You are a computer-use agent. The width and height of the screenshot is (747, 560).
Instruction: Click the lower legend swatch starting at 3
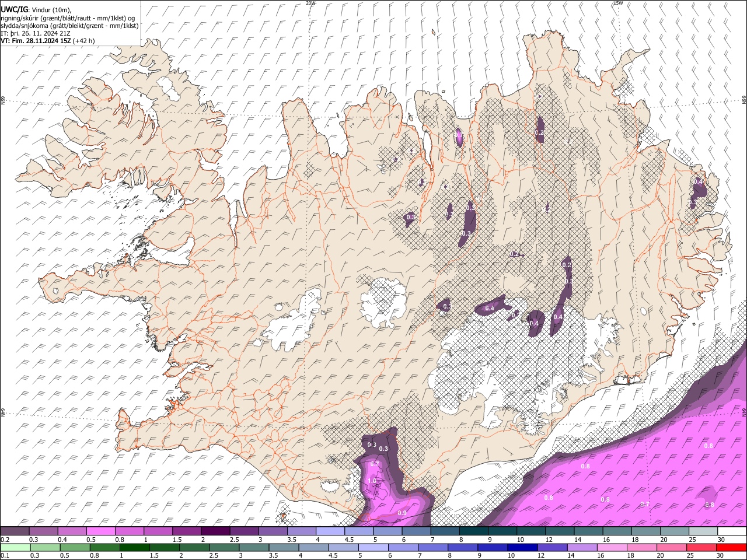click(253, 547)
